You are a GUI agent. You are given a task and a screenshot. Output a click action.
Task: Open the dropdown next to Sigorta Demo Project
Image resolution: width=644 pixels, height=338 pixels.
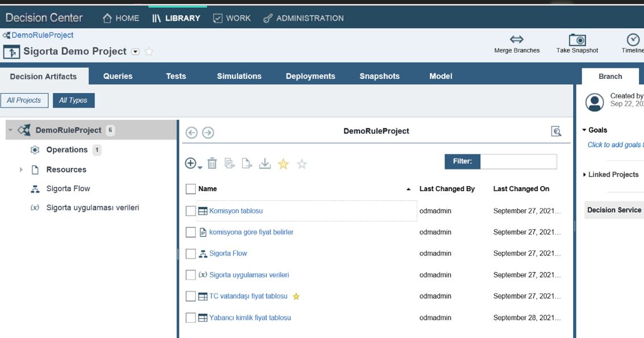tap(135, 52)
